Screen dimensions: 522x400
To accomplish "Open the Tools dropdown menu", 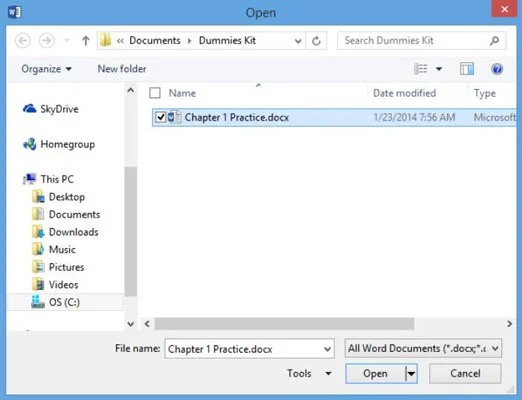I will pyautogui.click(x=309, y=373).
